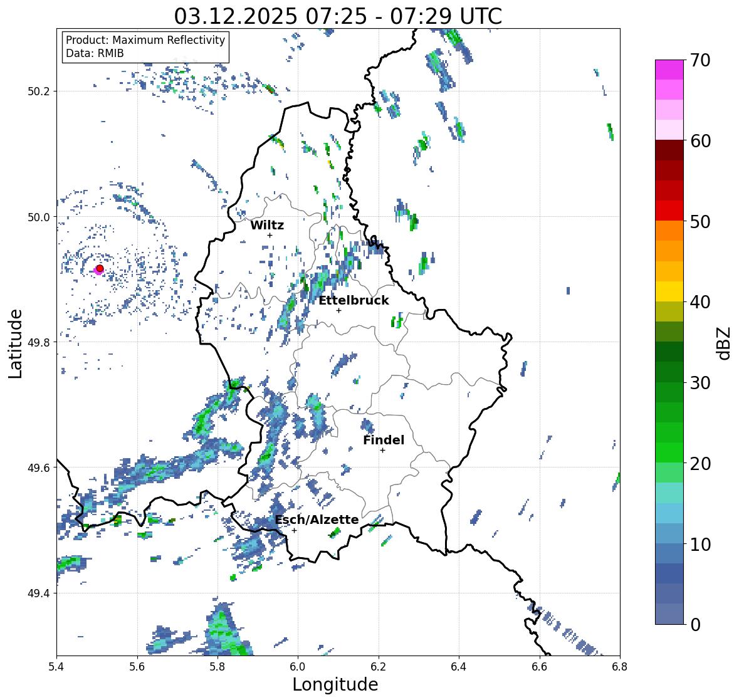Click the dark maroon colorbar segment below 60
Viewport: 739px width, 700px height.
(x=669, y=150)
